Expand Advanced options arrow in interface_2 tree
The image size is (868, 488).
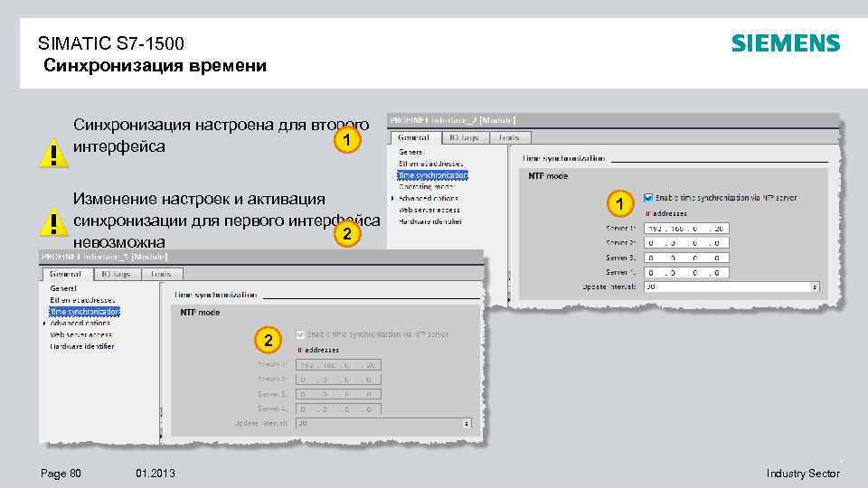point(393,198)
